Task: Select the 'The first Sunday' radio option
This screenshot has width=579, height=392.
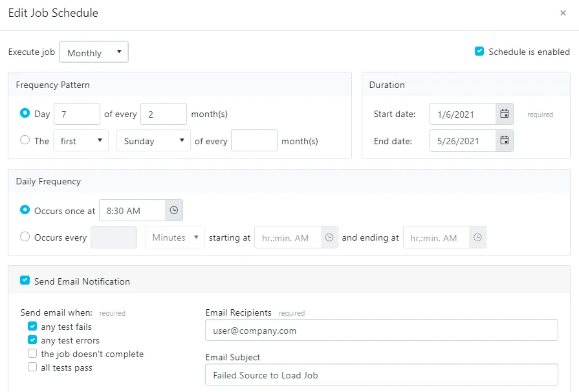Action: click(x=25, y=140)
